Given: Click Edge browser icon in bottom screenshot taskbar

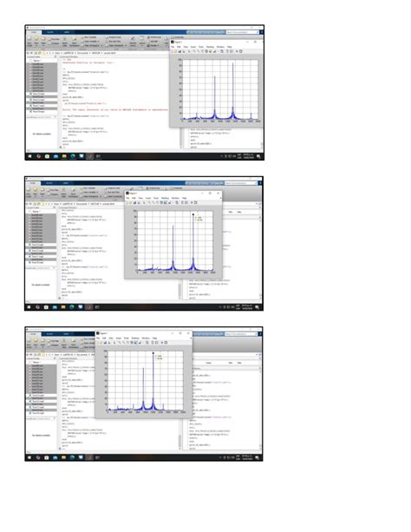Looking at the screenshot, I should (72, 457).
